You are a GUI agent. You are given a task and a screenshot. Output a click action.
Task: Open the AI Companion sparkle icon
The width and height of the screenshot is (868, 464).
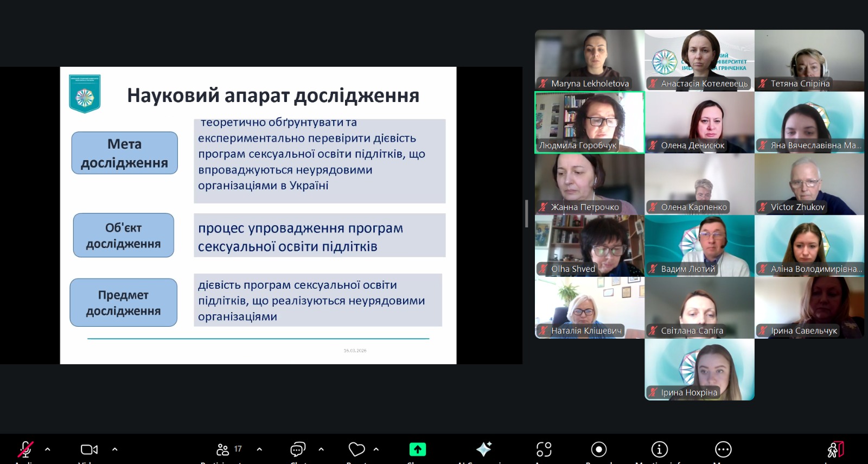click(x=484, y=449)
